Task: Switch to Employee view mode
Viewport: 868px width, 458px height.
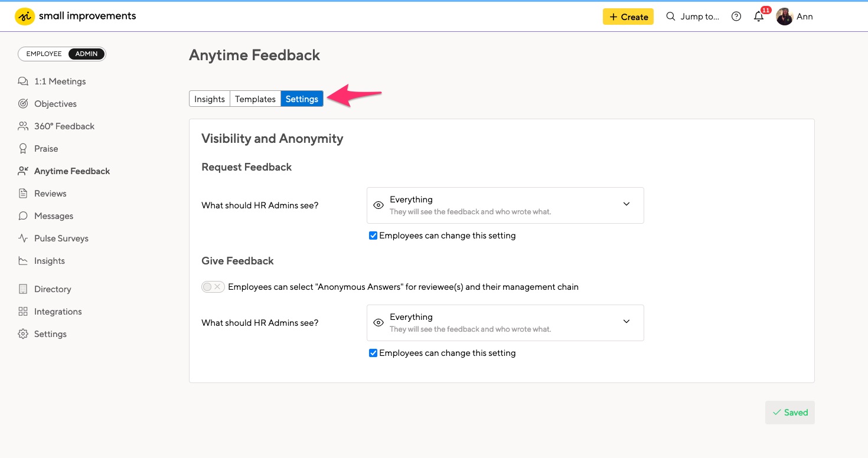Action: tap(43, 54)
